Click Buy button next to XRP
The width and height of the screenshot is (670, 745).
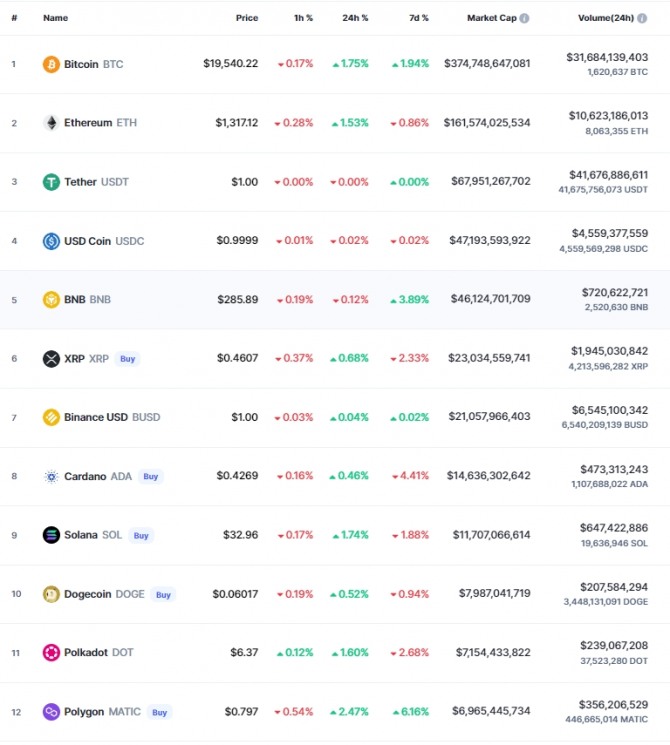(127, 359)
